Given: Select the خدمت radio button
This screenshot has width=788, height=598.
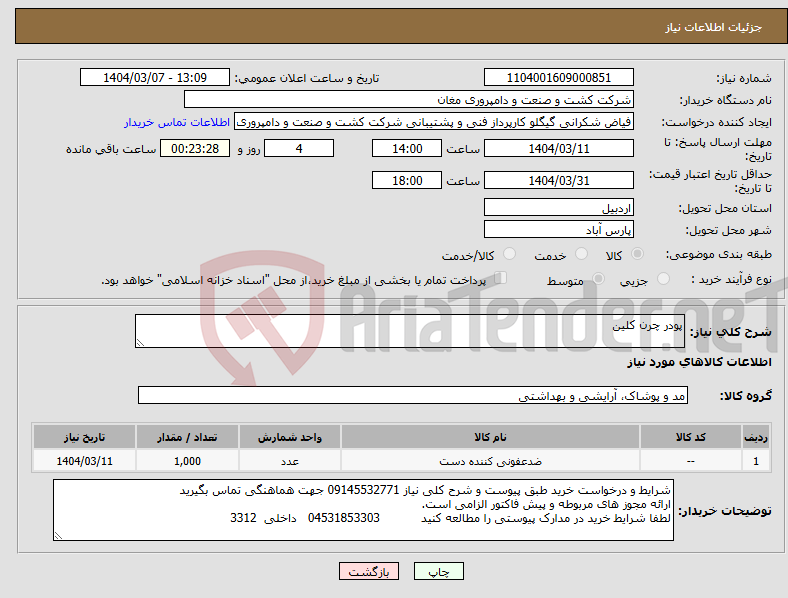Looking at the screenshot, I should point(581,254).
